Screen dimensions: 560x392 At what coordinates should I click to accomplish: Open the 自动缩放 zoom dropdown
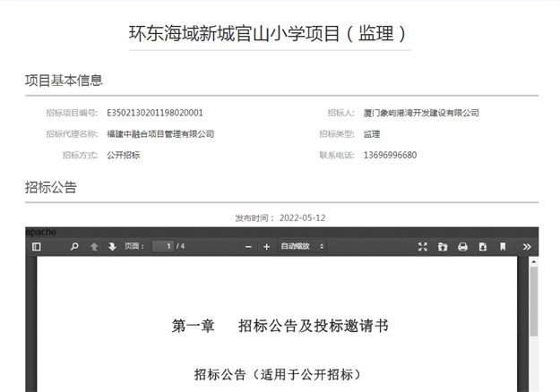(302, 246)
